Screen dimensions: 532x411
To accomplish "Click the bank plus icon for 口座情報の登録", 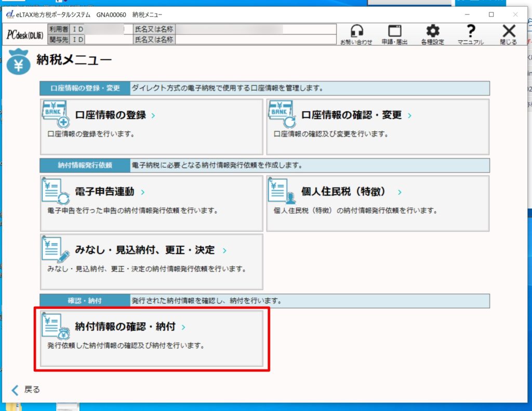I will (55, 115).
